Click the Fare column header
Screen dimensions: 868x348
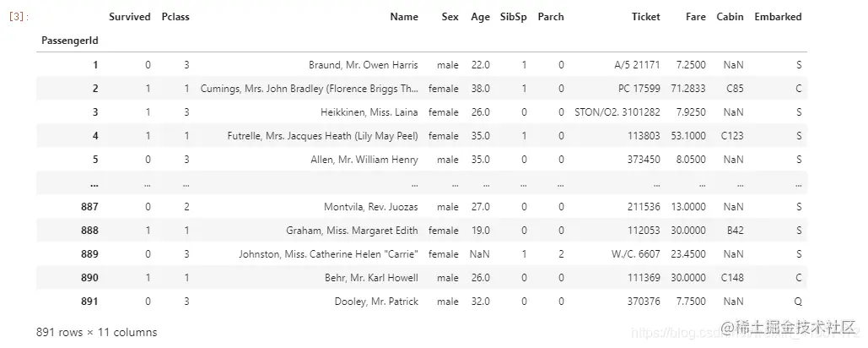pyautogui.click(x=695, y=17)
